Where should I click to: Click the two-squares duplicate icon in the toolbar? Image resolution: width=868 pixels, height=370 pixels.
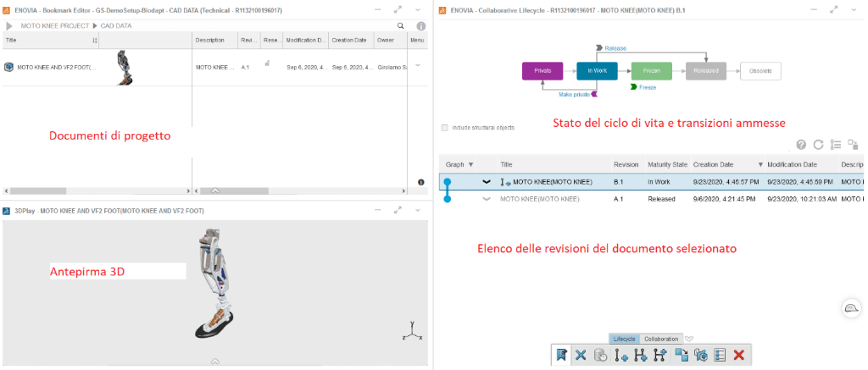[x=682, y=355]
